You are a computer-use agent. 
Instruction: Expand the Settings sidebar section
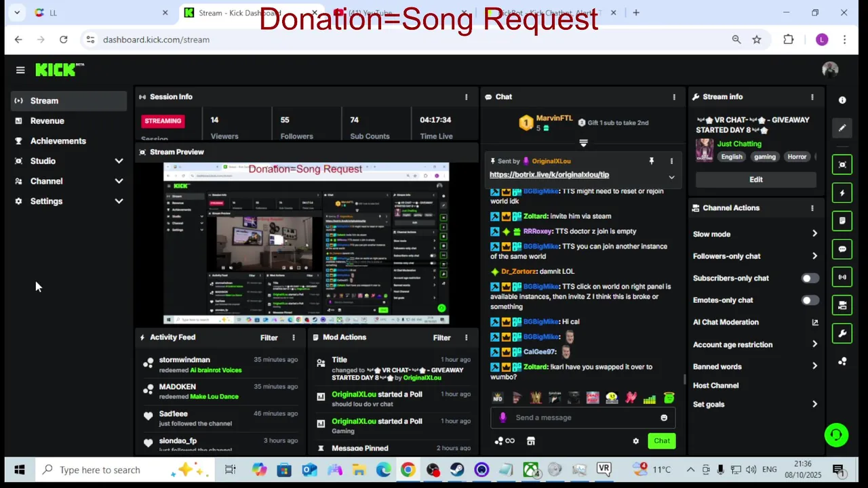[x=119, y=201]
